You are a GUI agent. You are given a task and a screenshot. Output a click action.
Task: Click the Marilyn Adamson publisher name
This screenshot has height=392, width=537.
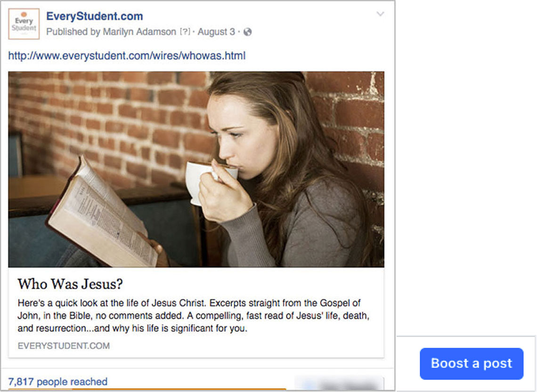[139, 32]
